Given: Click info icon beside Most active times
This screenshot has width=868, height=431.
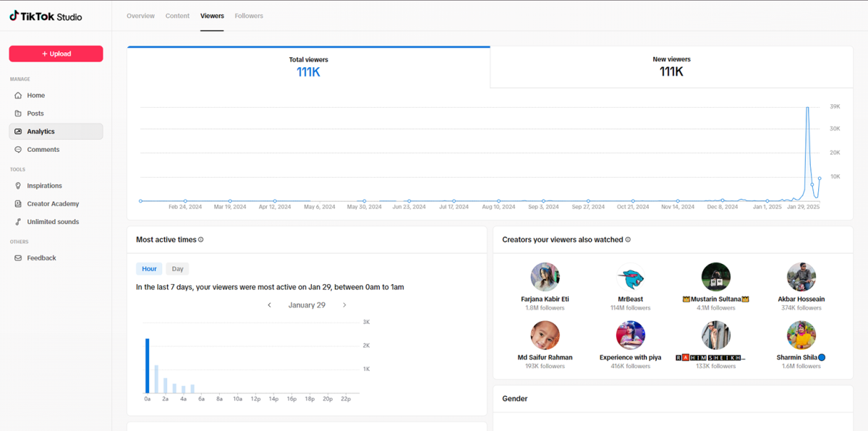Looking at the screenshot, I should (x=201, y=239).
